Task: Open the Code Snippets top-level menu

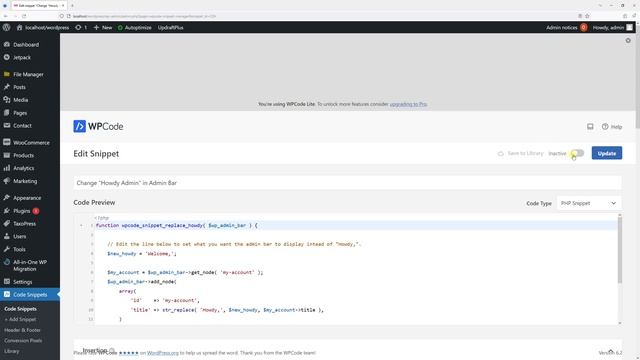Action: pyautogui.click(x=30, y=295)
